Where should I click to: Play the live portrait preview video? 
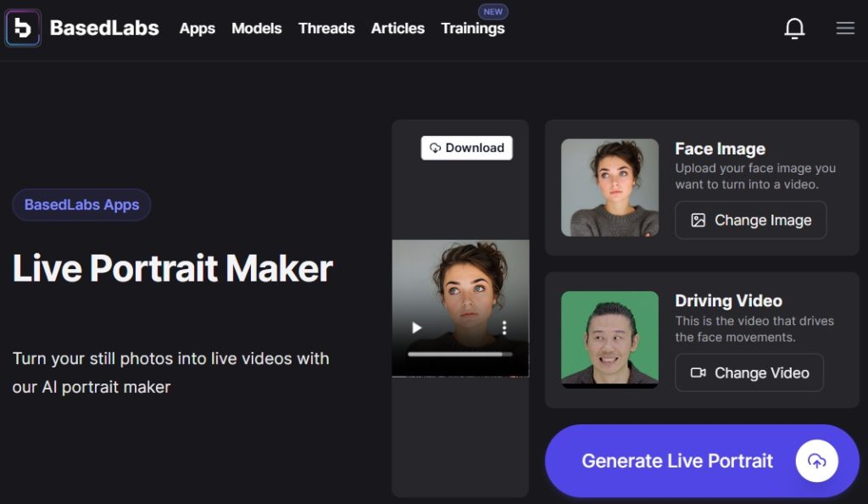416,326
